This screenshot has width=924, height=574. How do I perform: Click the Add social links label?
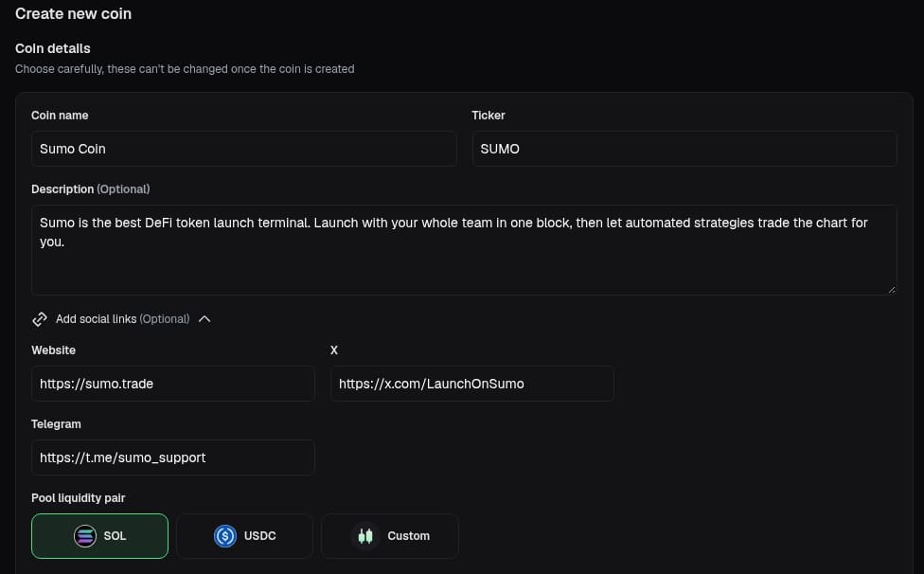[x=122, y=319]
